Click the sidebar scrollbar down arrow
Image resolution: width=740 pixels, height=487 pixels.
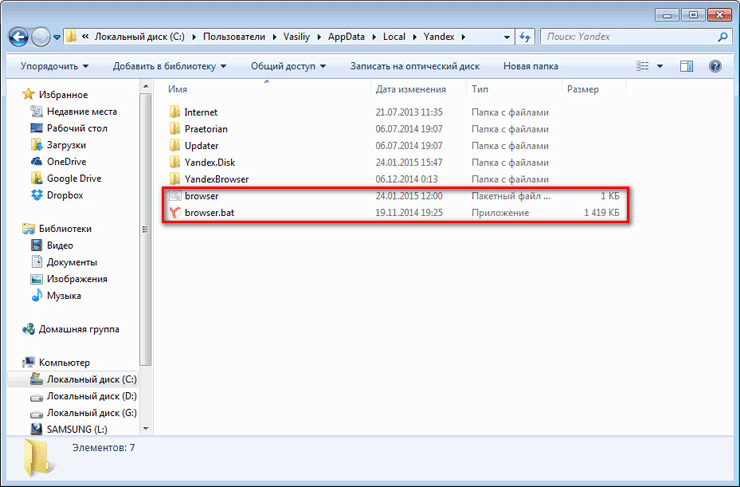click(x=146, y=428)
